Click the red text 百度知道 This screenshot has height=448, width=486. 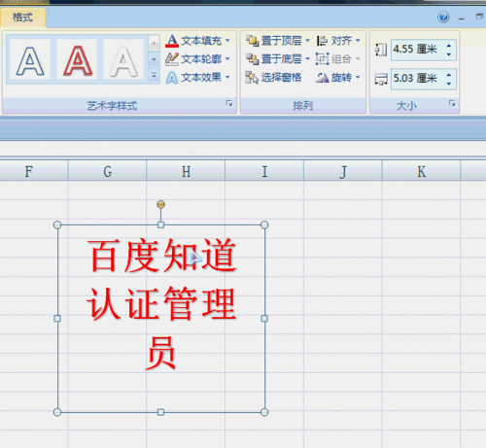point(162,256)
